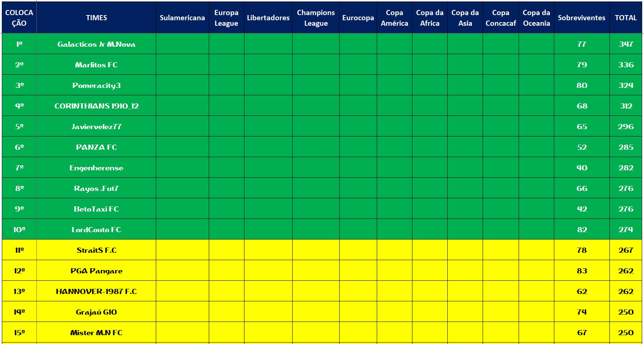
Task: Select the Sulamericana column header
Action: (x=182, y=18)
